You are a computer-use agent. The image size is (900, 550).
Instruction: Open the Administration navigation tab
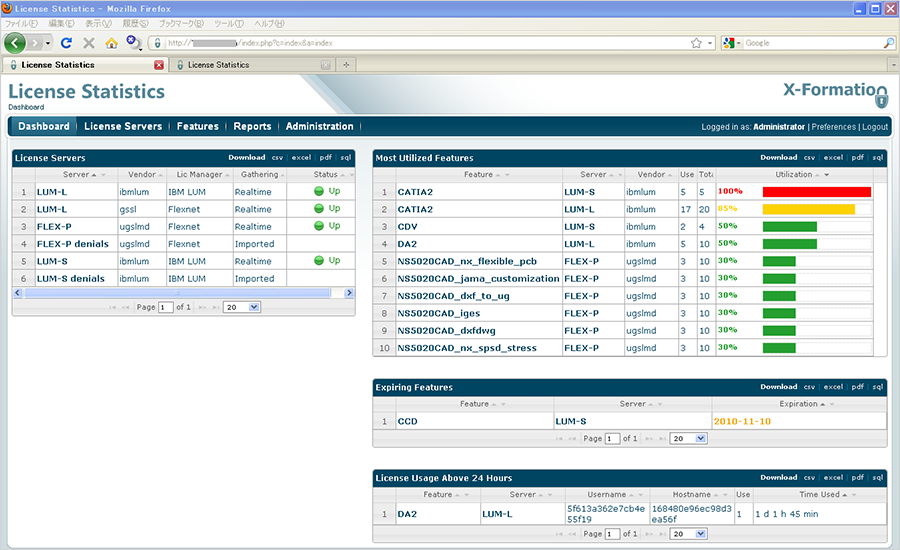[320, 126]
